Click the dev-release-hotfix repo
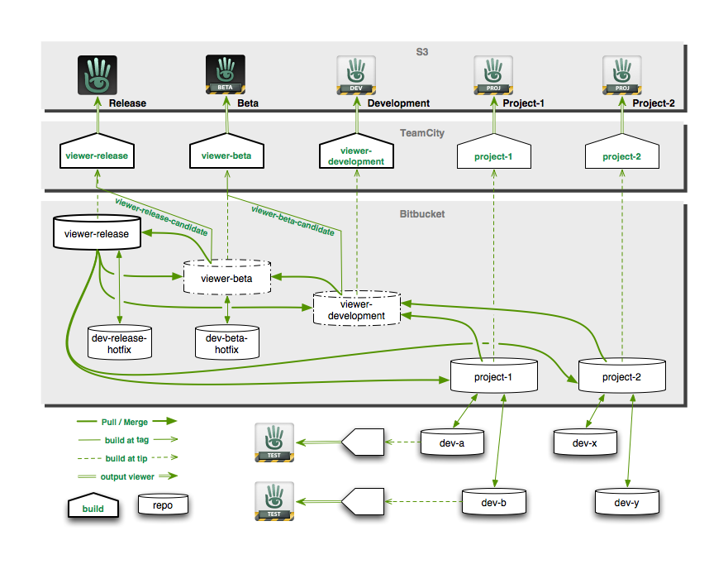Screen dimensions: 728x569 tap(120, 342)
